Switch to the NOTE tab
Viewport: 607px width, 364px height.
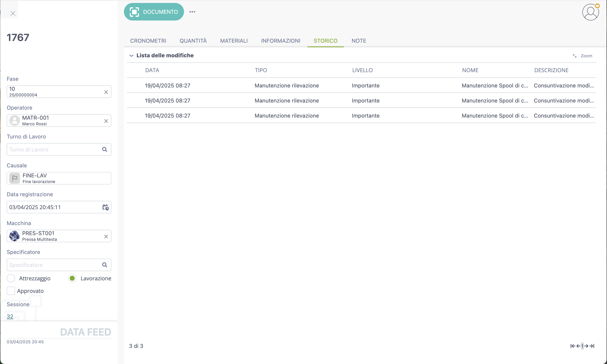coord(359,41)
